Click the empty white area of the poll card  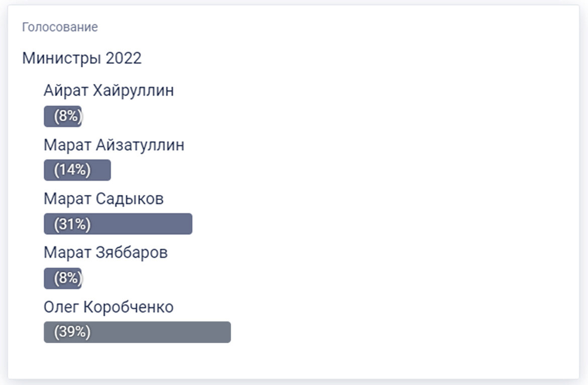(402, 201)
